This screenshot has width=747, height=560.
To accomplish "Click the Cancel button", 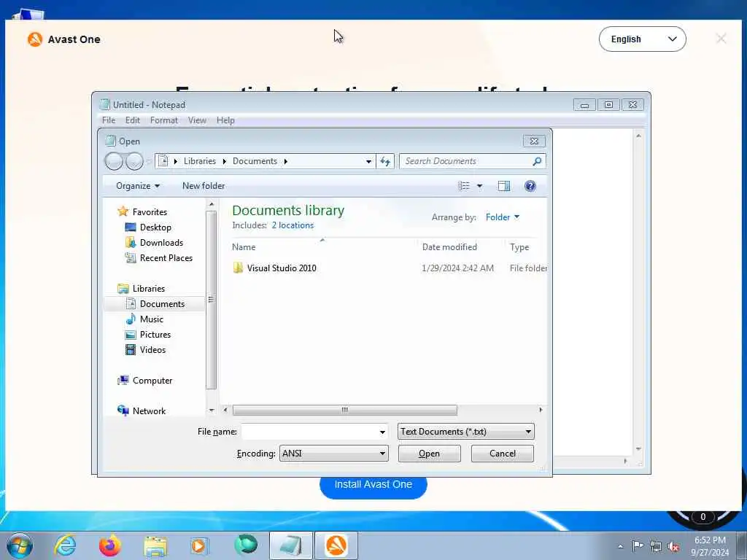I will coord(502,454).
